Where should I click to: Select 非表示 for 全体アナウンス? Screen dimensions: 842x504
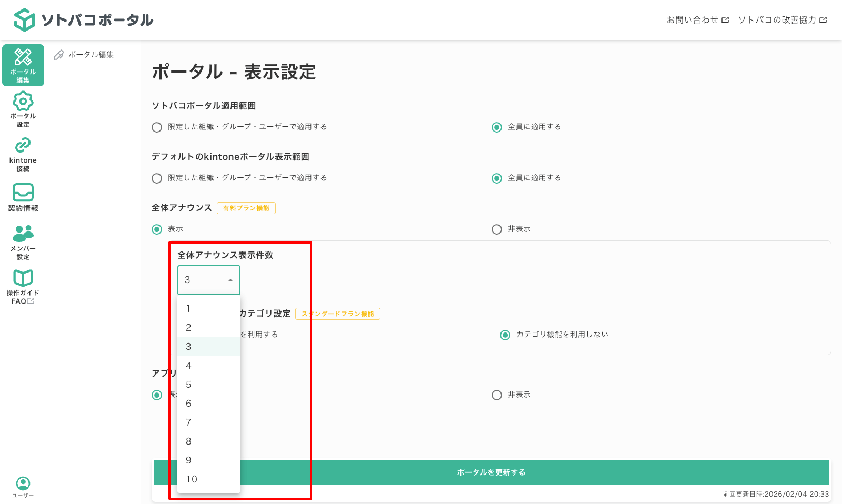click(496, 229)
